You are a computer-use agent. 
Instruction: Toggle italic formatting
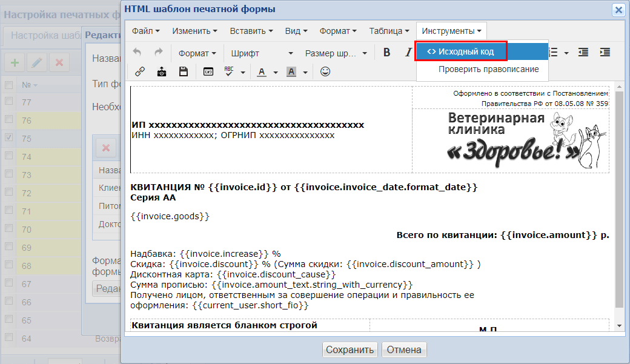(408, 53)
